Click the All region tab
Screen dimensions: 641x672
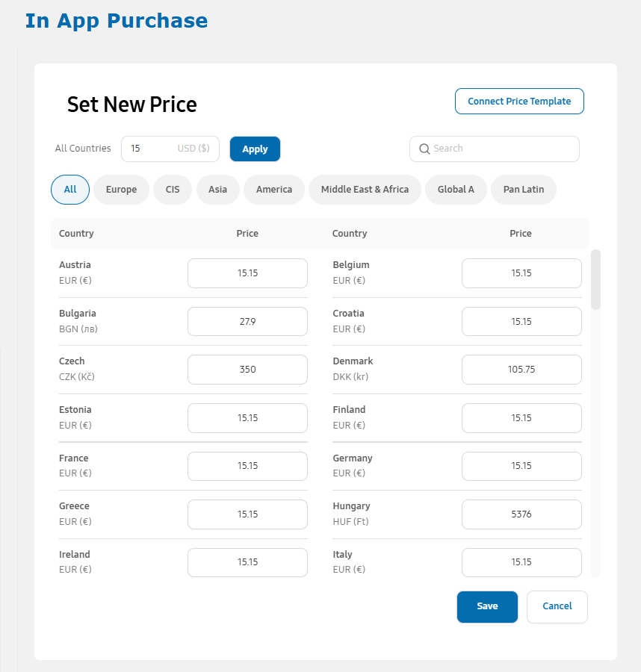tap(70, 190)
